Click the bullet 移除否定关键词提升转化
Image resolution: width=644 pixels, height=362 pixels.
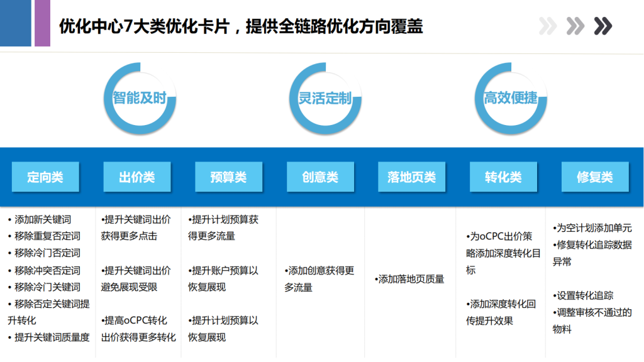coord(48,312)
